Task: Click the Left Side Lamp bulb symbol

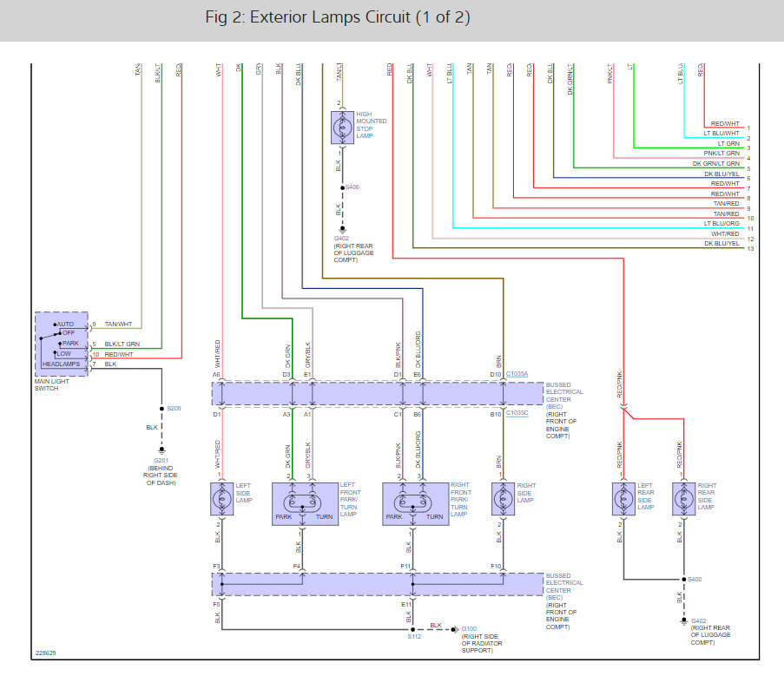Action: point(222,499)
